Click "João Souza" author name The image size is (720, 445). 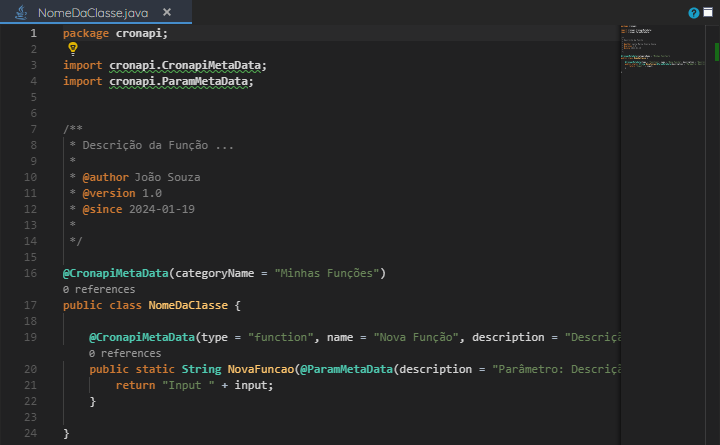(167, 177)
